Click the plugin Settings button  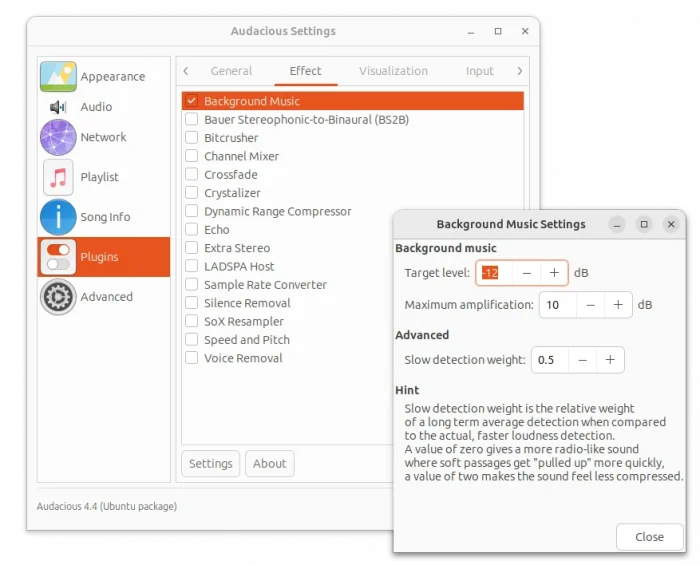[x=211, y=464]
